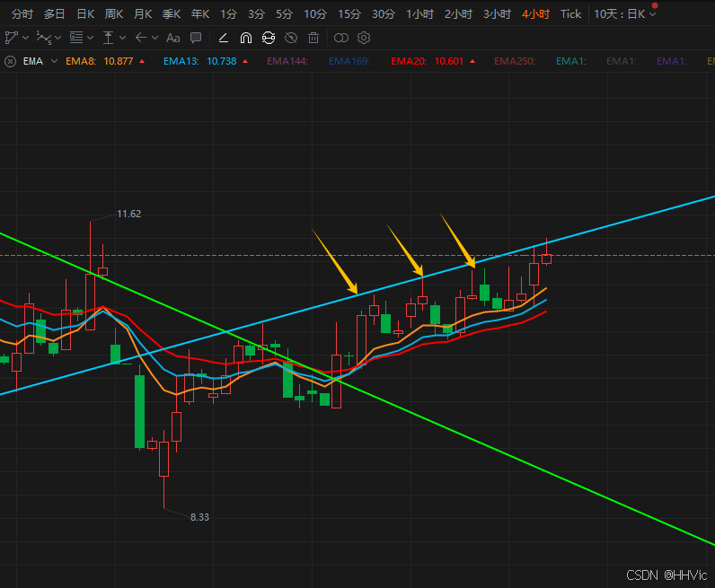Select the eraser drawing tool
The width and height of the screenshot is (715, 588).
pos(223,38)
